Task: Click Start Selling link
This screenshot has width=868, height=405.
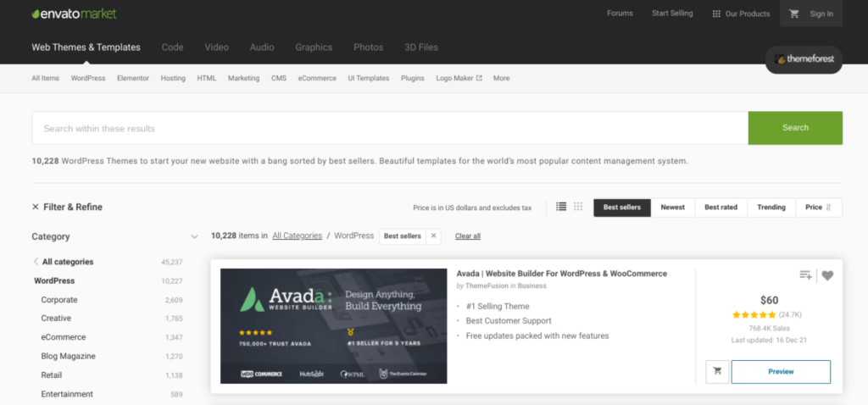Action: click(x=672, y=14)
